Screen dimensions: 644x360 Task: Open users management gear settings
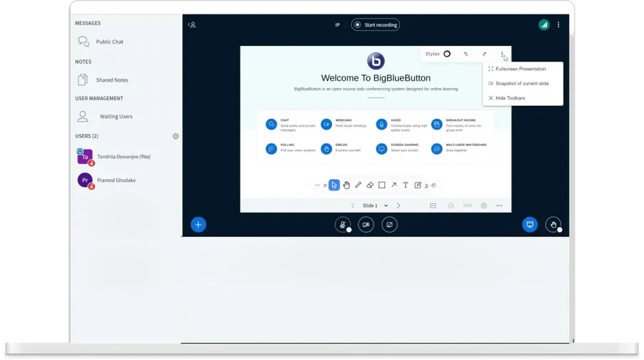pyautogui.click(x=176, y=137)
